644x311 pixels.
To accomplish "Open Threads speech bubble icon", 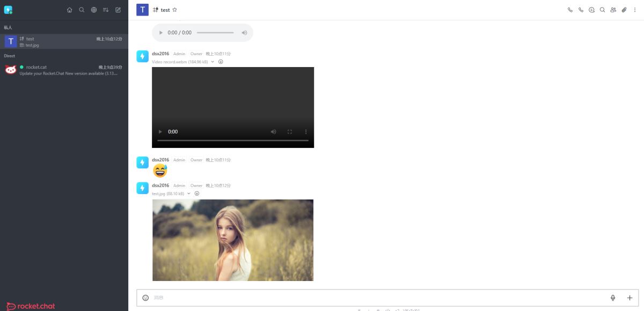I will point(591,10).
